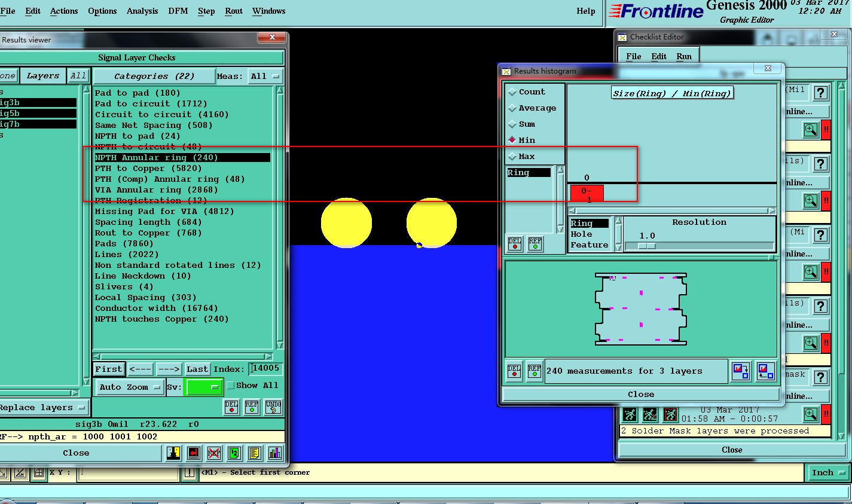Screen dimensions: 852x504
Task: Open the Rout menu
Action: click(x=234, y=11)
